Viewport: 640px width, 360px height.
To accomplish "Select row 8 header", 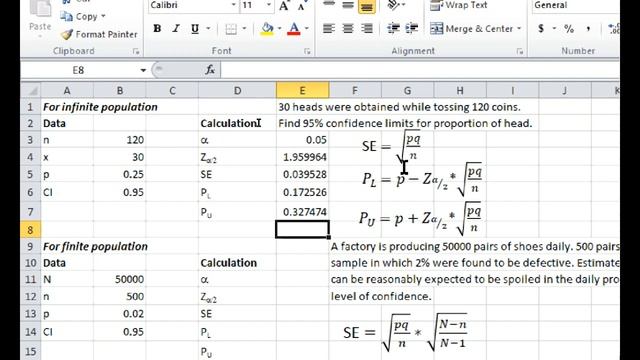I will (x=31, y=230).
